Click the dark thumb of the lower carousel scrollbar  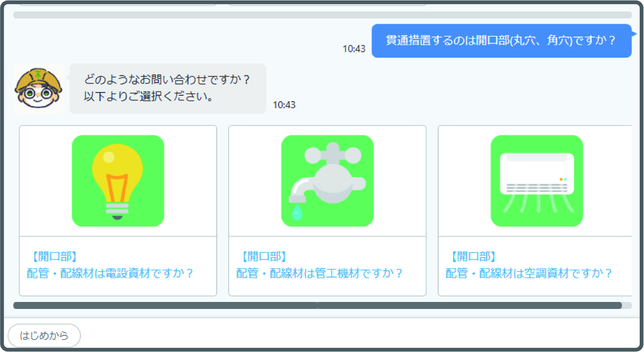pyautogui.click(x=317, y=305)
